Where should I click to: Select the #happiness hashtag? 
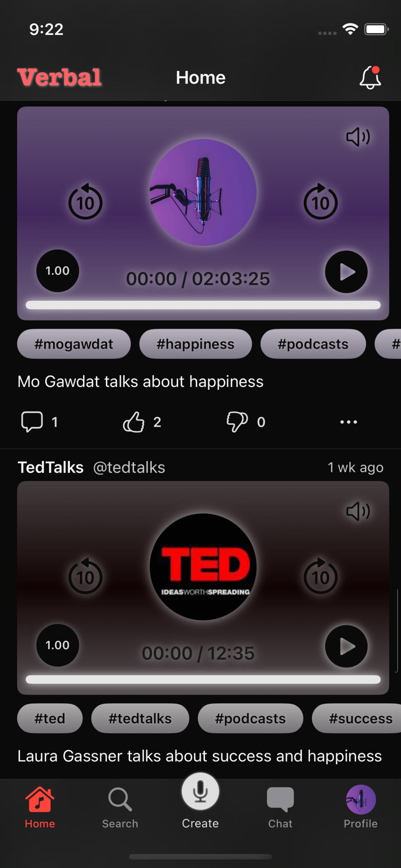point(196,344)
